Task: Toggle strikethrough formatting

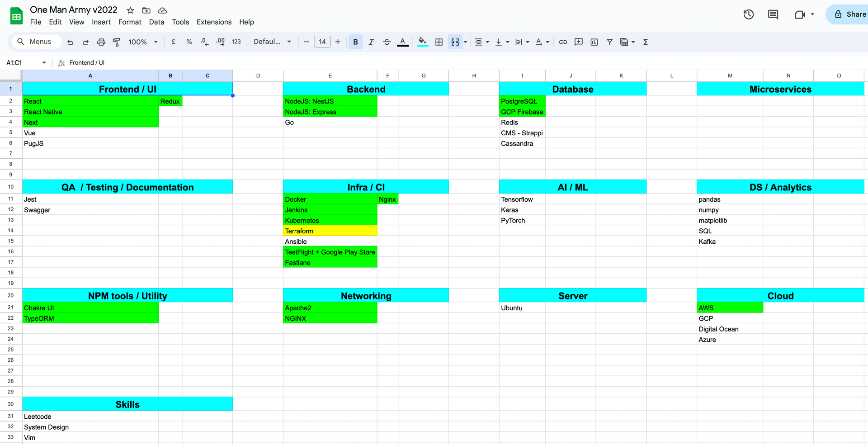Action: (x=387, y=42)
